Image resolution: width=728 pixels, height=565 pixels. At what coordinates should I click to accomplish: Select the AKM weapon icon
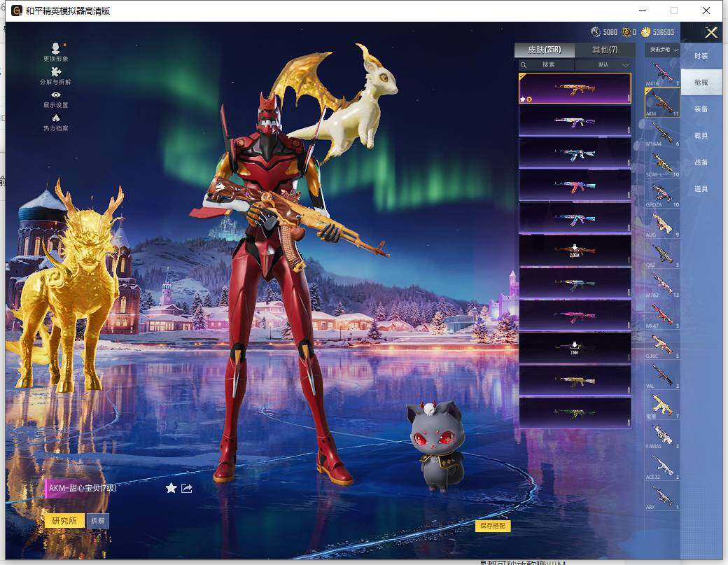662,103
